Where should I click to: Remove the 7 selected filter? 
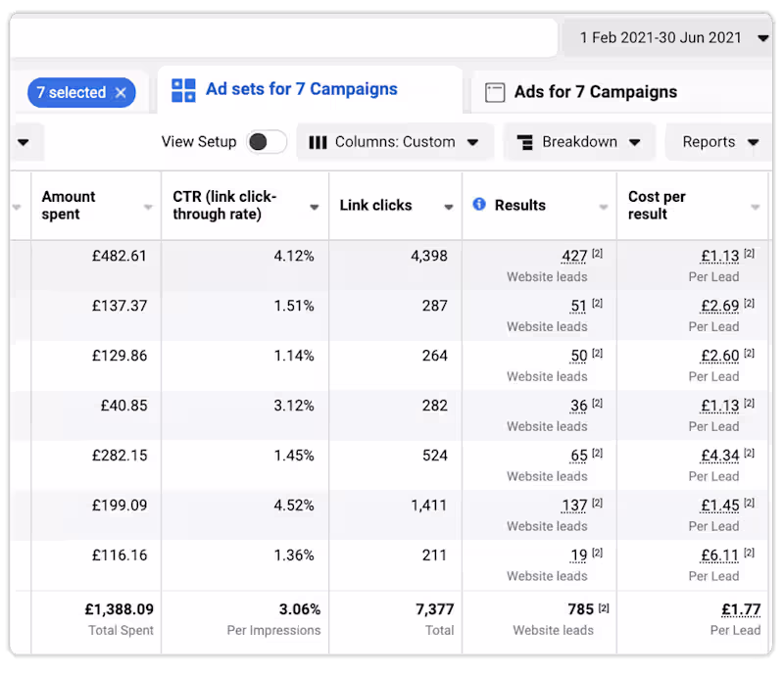coord(121,93)
